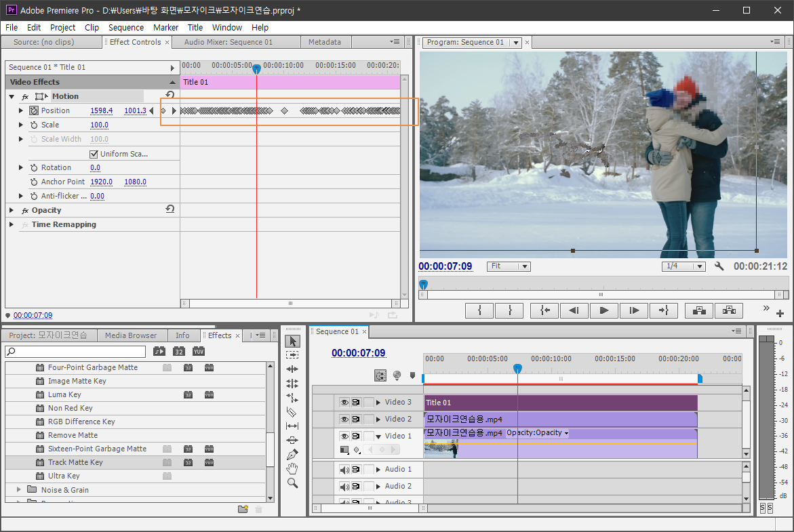This screenshot has height=532, width=794.
Task: Uncheck Uniform Scale checkbox
Action: [94, 154]
